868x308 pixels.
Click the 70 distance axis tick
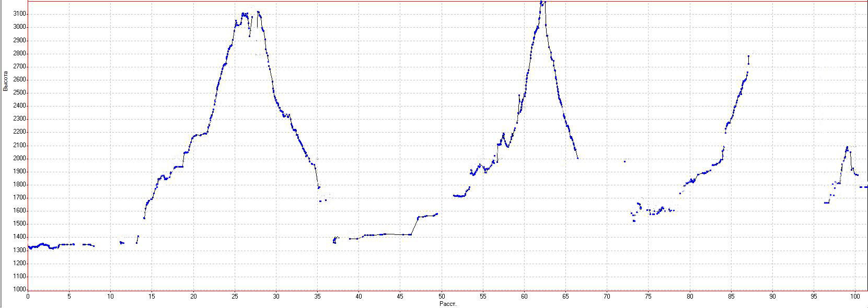607,297
